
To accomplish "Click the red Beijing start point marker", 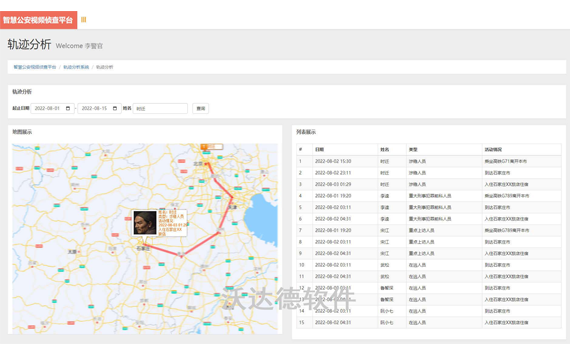I will click(207, 164).
